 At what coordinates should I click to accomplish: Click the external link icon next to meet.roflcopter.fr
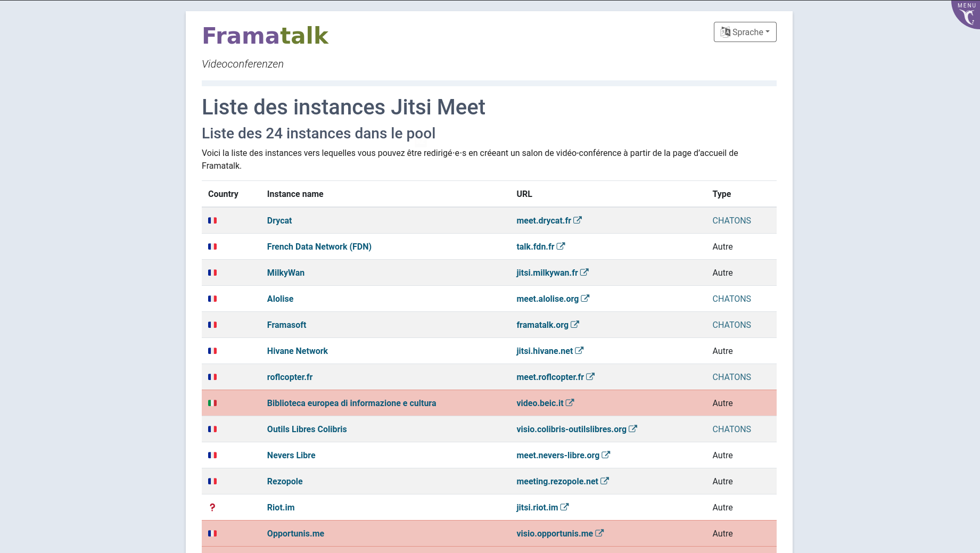[x=590, y=376]
